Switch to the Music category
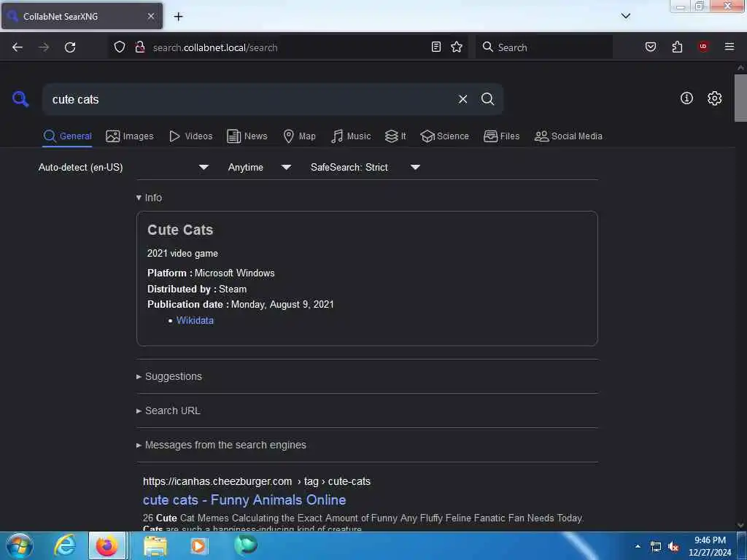This screenshot has width=747, height=560. pyautogui.click(x=351, y=136)
